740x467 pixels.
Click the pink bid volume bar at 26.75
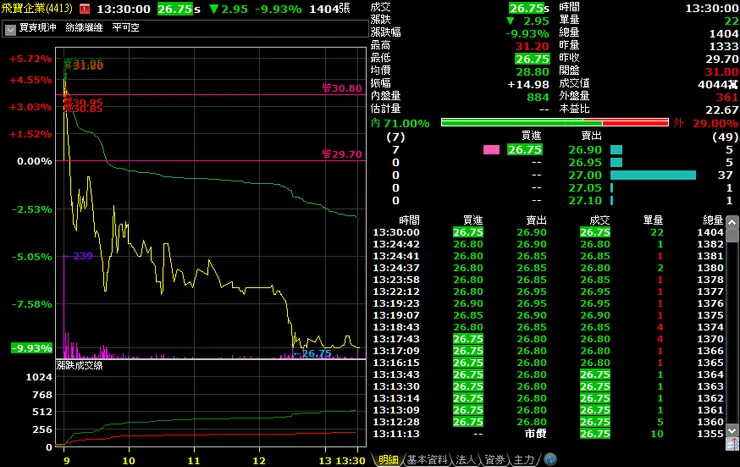(x=491, y=150)
